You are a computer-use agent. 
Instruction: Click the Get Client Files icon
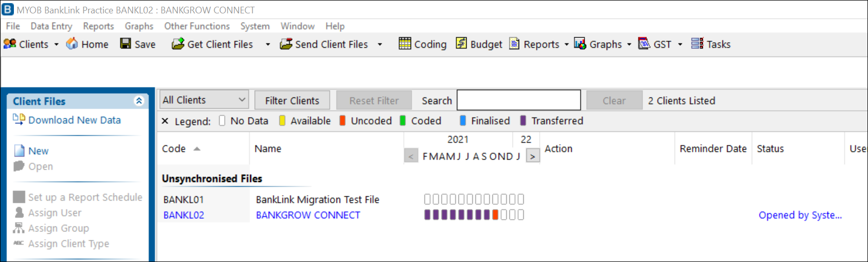coord(178,44)
